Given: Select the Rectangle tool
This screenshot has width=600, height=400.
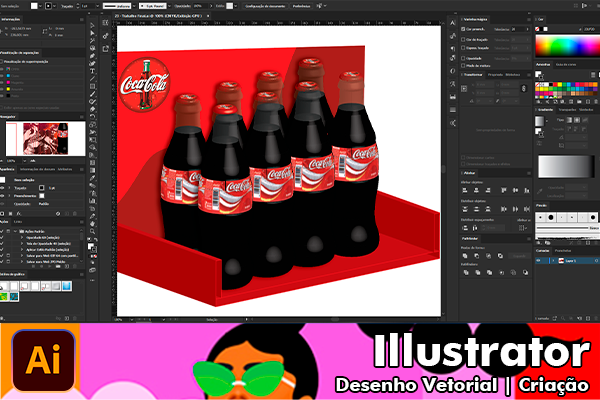Looking at the screenshot, I should click(x=92, y=87).
